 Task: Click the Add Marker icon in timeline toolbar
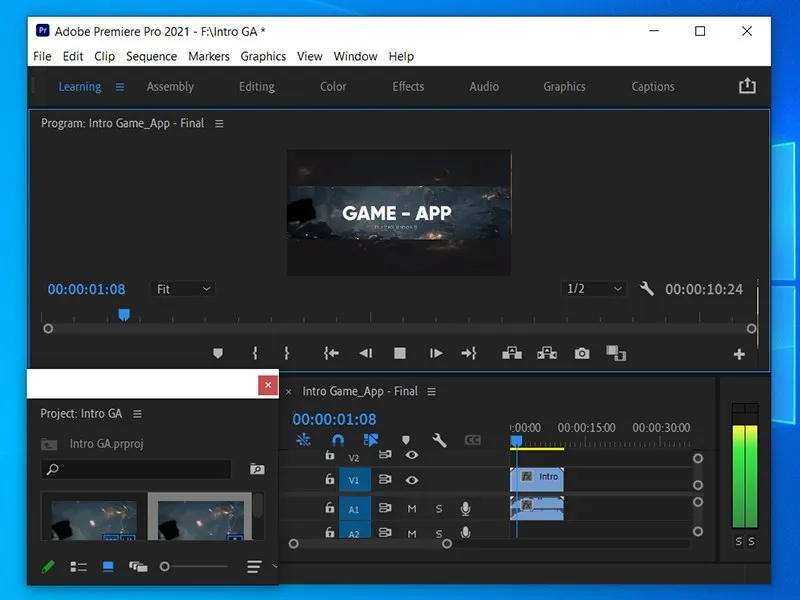[x=407, y=441]
